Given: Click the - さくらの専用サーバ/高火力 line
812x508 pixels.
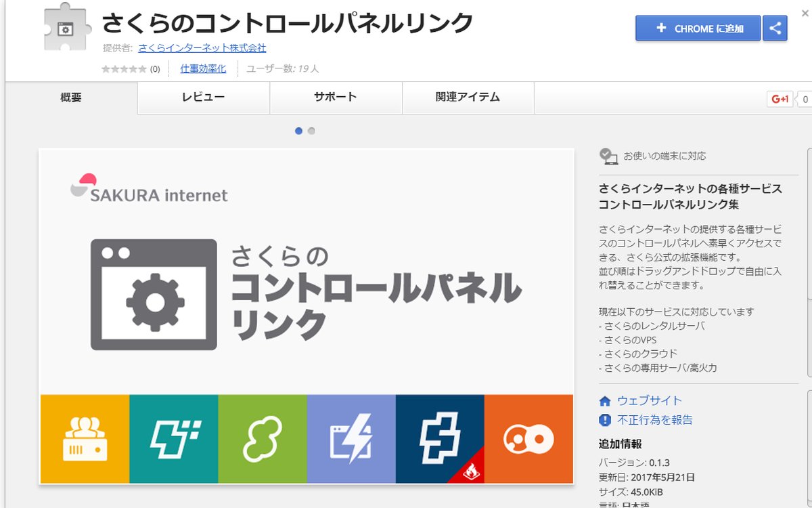Looking at the screenshot, I should 658,368.
